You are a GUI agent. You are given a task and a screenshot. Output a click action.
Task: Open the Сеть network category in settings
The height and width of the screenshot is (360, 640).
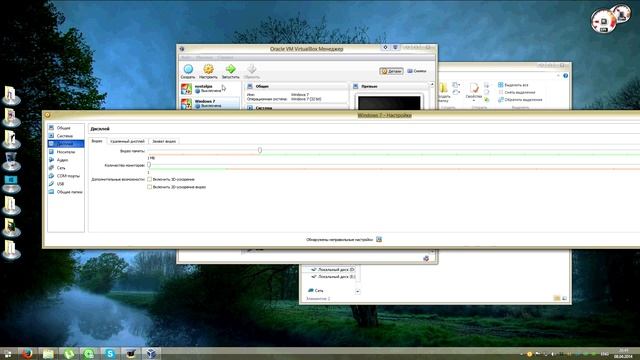tap(66, 168)
